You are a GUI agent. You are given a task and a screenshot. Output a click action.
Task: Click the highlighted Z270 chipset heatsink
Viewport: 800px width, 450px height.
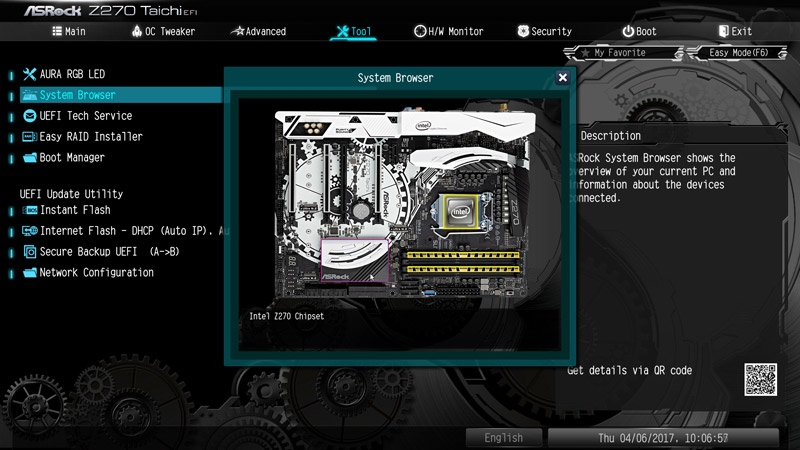(355, 260)
